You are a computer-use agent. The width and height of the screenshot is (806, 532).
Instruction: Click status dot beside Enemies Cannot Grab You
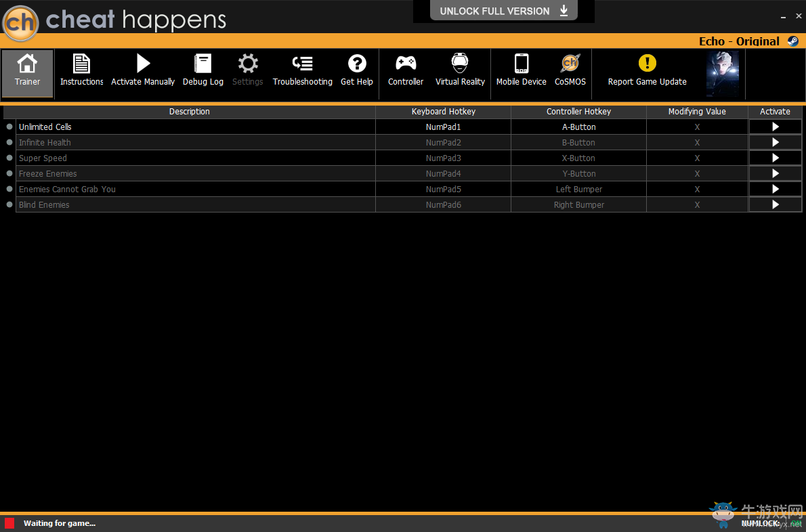click(x=9, y=188)
